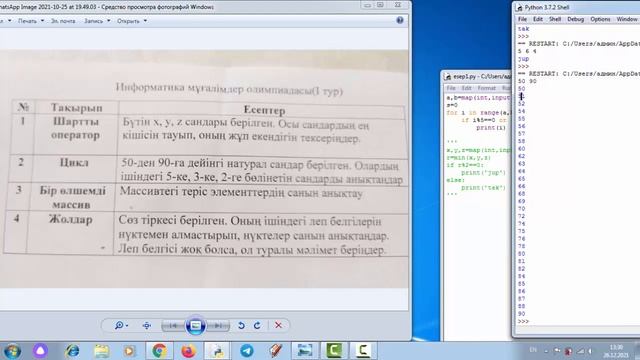The height and width of the screenshot is (360, 640).
Task: Open photo viewer help question icon
Action: pyautogui.click(x=400, y=20)
